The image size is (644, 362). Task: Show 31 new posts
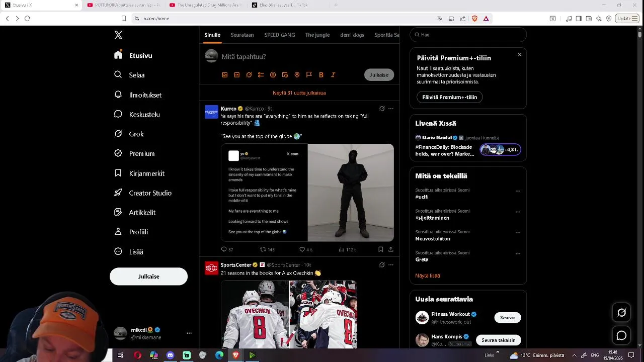tap(299, 93)
